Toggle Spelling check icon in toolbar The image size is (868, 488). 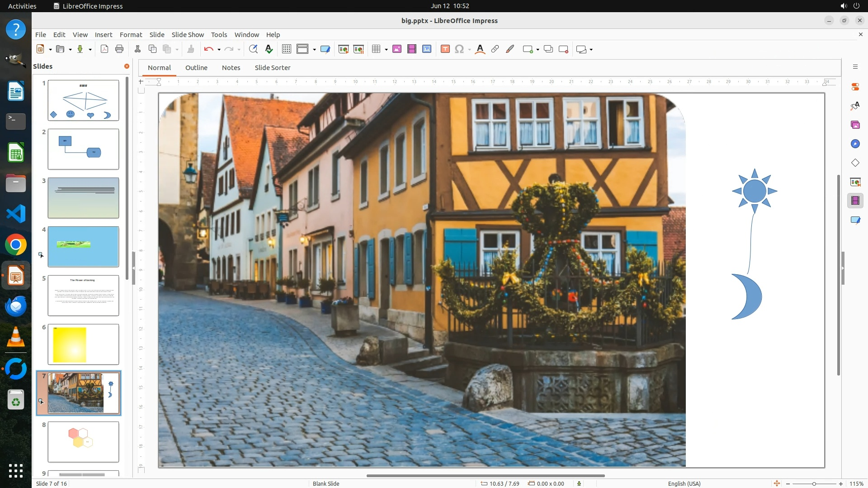click(269, 49)
